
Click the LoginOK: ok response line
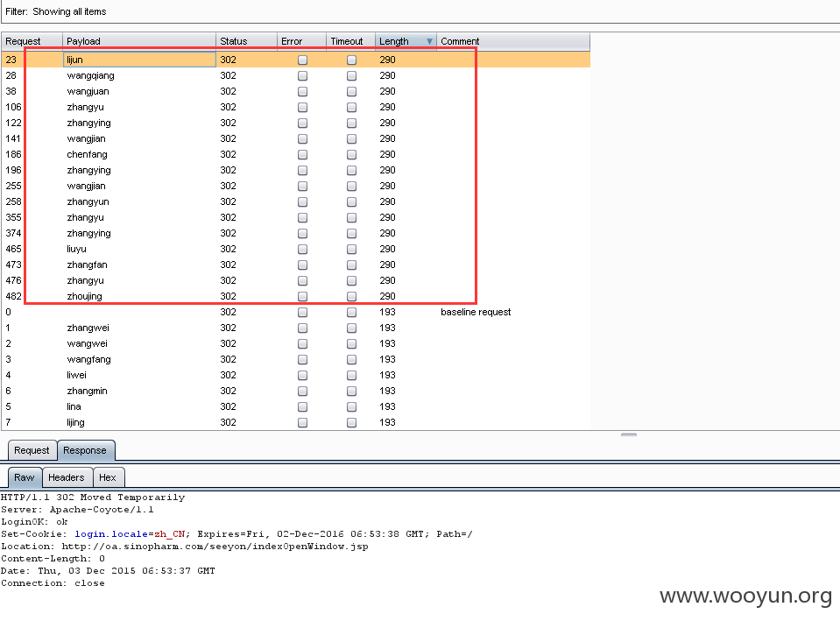(x=34, y=522)
